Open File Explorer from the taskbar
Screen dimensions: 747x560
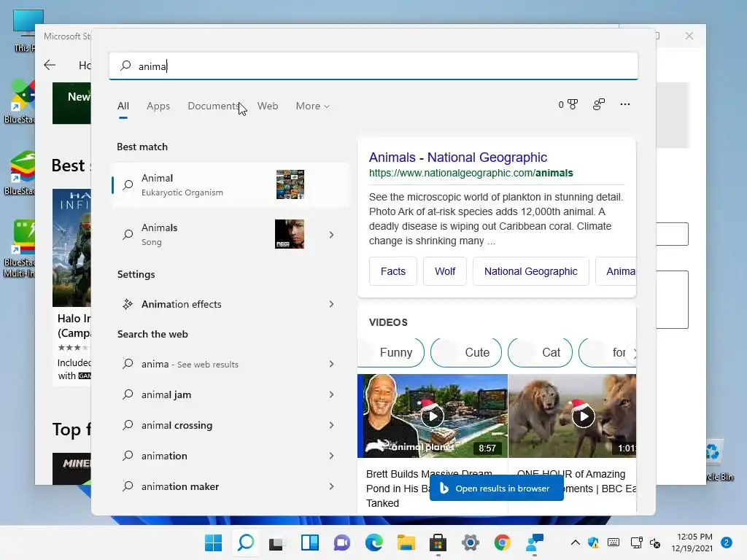406,542
